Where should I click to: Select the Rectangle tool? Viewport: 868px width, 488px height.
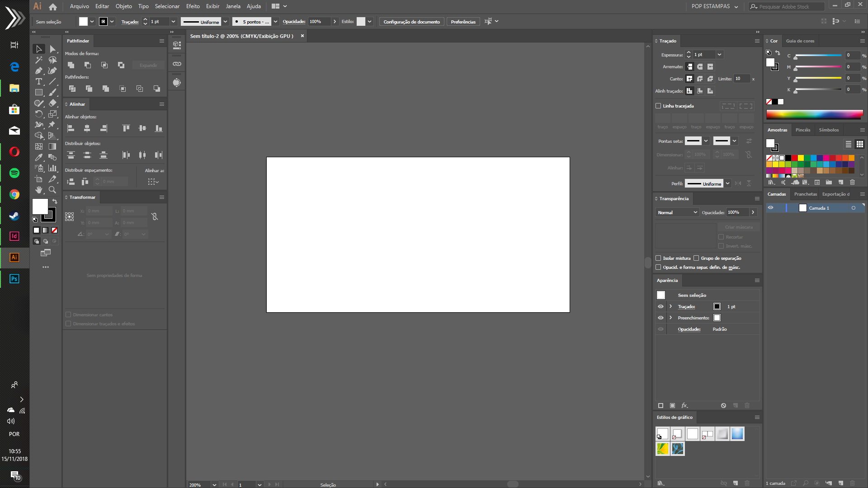39,93
